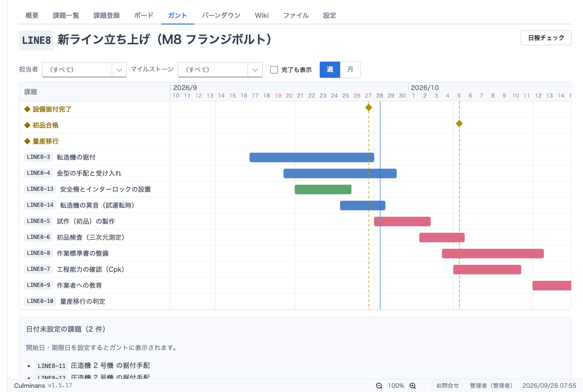This screenshot has height=392, width=583.
Task: Zoom out with the minus magnifier icon
Action: tap(379, 385)
